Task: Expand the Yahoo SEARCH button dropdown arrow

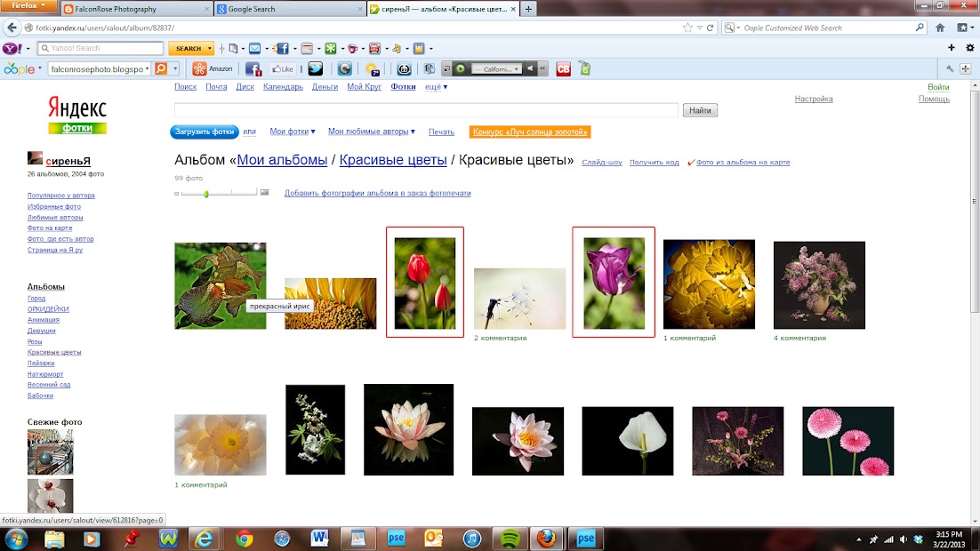Action: tap(209, 48)
